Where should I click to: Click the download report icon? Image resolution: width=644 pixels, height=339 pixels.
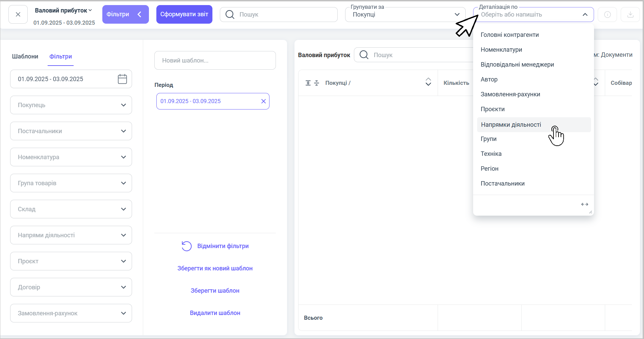630,15
